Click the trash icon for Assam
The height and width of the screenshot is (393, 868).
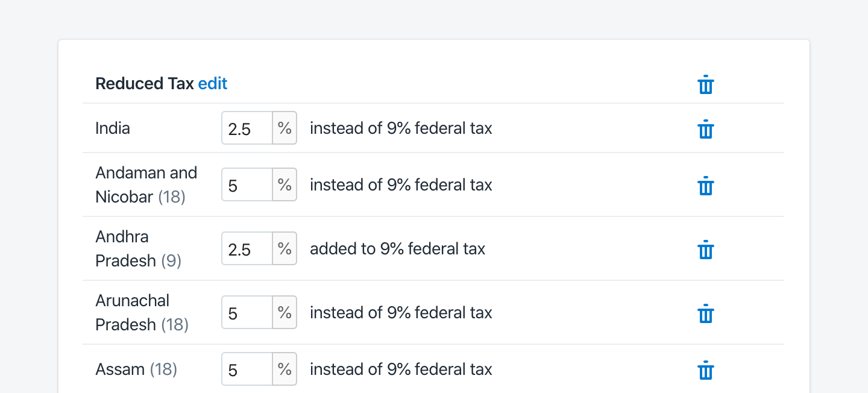(706, 370)
